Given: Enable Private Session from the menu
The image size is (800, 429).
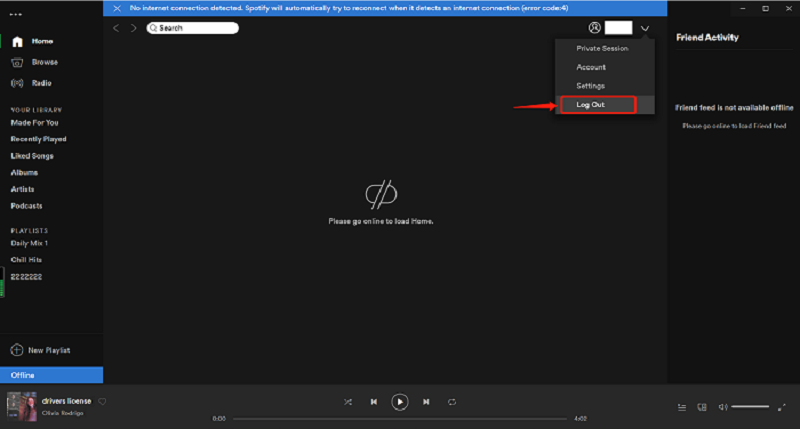Looking at the screenshot, I should coord(605,48).
